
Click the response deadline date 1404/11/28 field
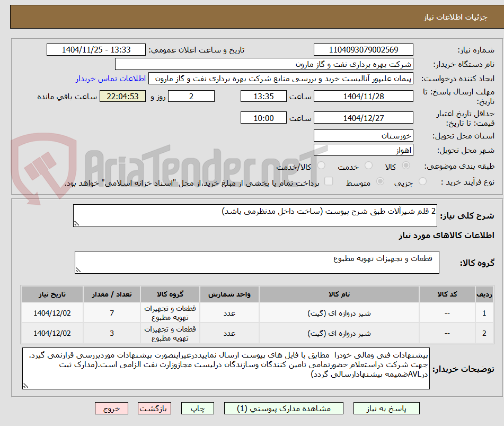364,96
